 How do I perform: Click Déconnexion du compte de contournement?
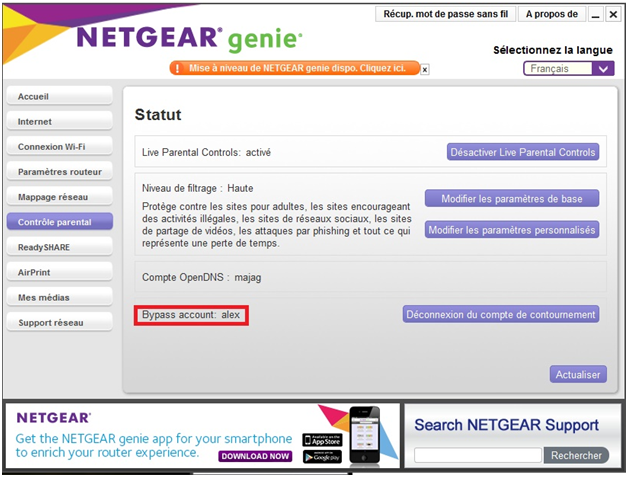(x=501, y=314)
